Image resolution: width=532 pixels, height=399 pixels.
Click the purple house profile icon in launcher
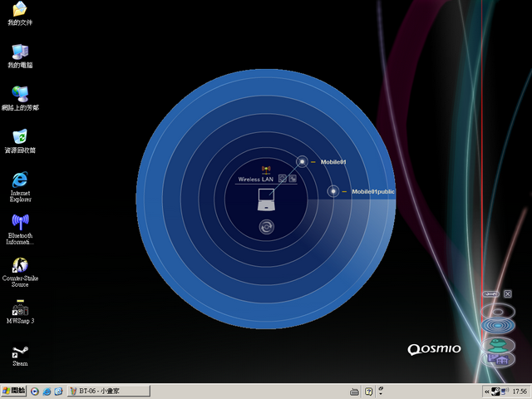[x=498, y=360]
